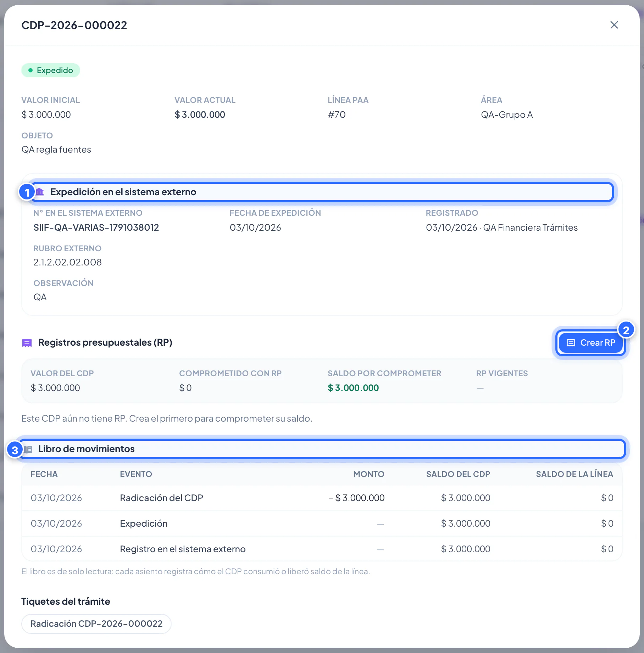Click the purple receipt icon beside Registros presupuestales

[27, 342]
